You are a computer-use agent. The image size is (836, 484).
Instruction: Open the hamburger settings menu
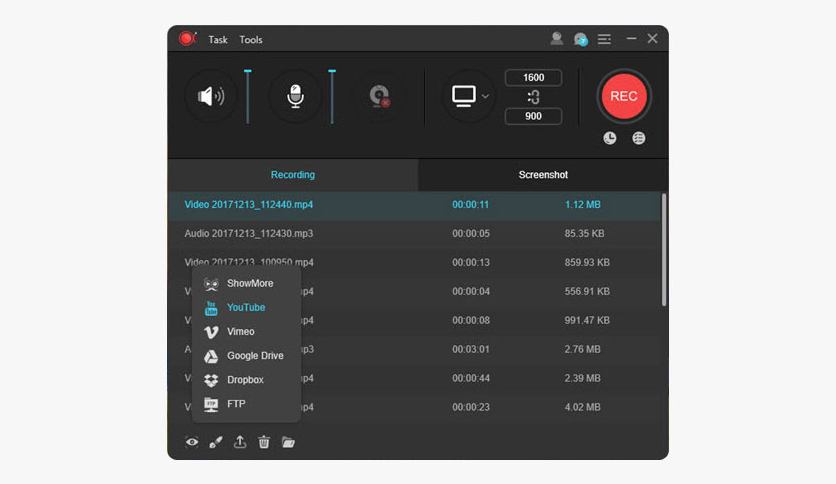(x=604, y=39)
